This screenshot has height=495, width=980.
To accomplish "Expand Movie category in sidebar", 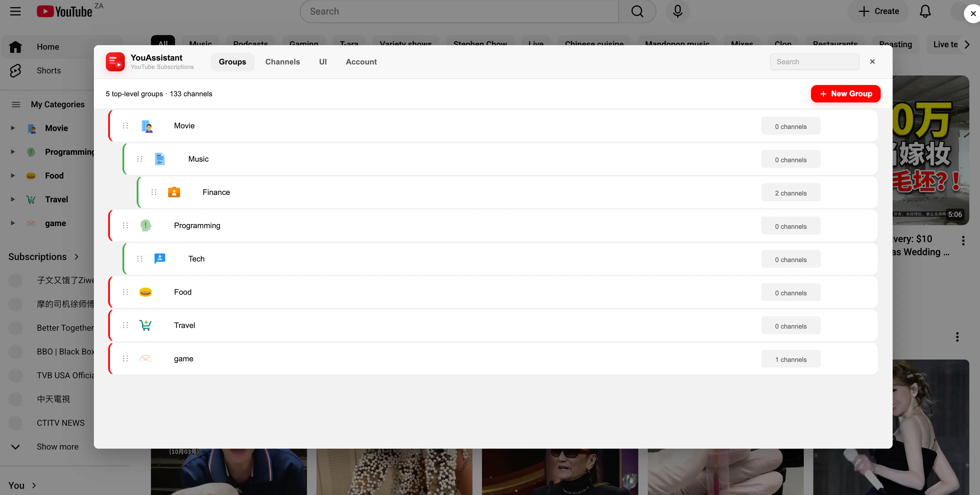I will point(12,128).
